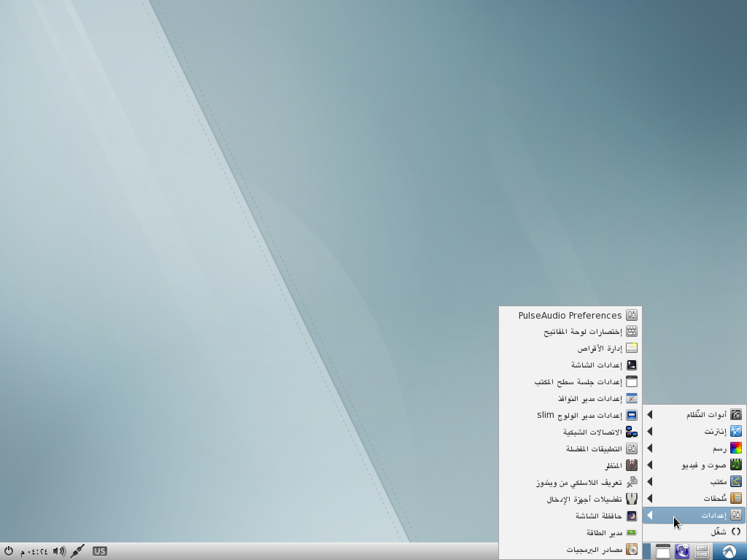The image size is (747, 560).
Task: Click the appearance (المنظر) suit-and-tie icon
Action: coord(631,465)
